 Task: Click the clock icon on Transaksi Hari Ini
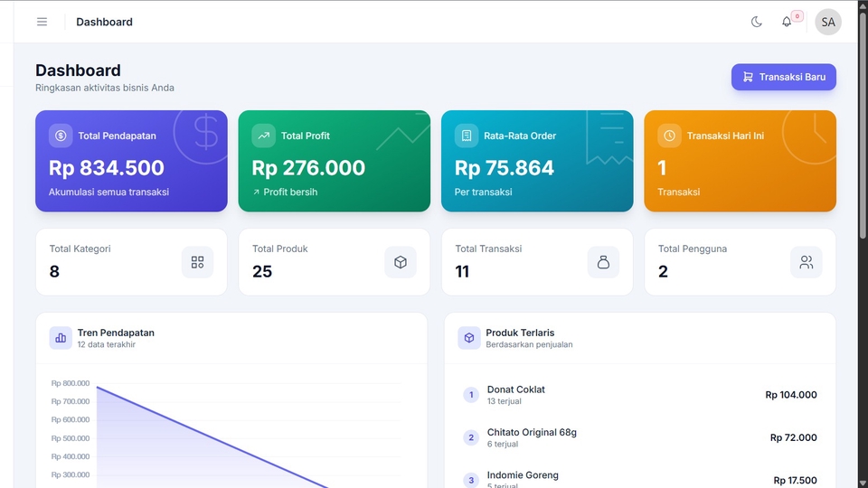(669, 136)
